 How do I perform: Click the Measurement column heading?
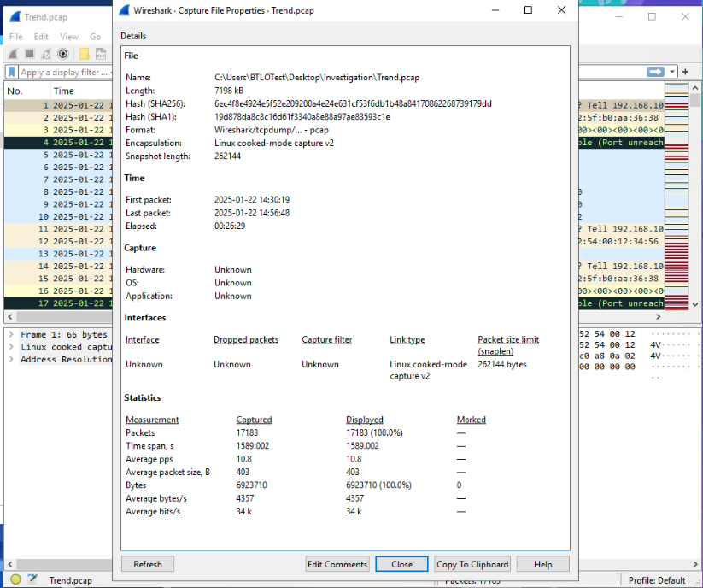pos(152,420)
